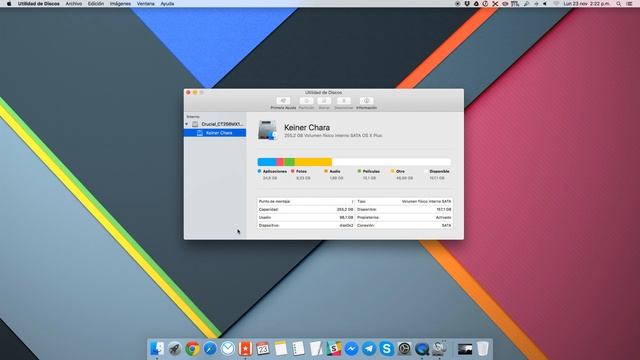Open the Pages pen icon in Dock
Viewport: 640px width, 360px height.
click(x=316, y=349)
